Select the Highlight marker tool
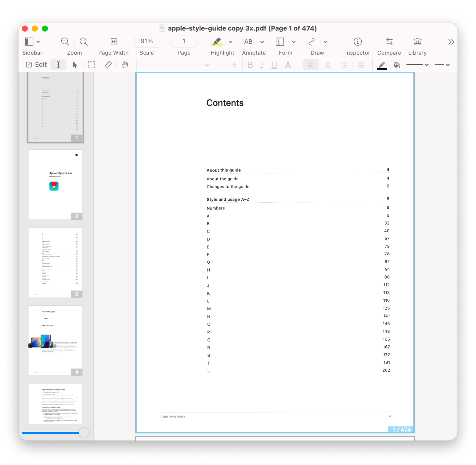476x465 pixels. [217, 41]
